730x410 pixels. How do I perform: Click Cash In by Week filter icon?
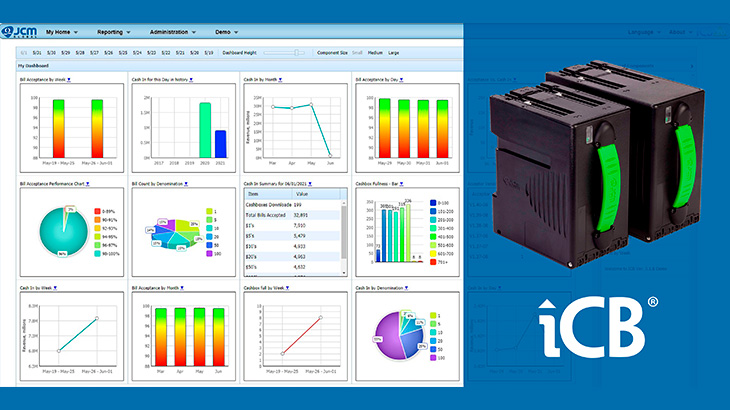(55, 287)
